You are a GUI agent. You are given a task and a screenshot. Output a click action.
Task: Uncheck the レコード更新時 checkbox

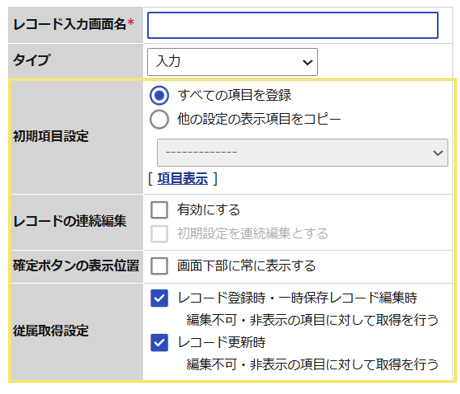(159, 343)
